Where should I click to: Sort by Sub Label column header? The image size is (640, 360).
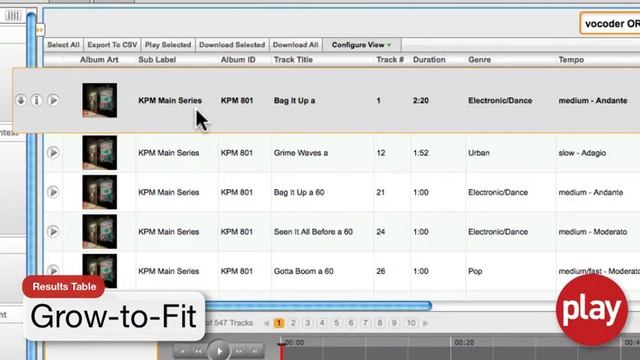[x=157, y=60]
